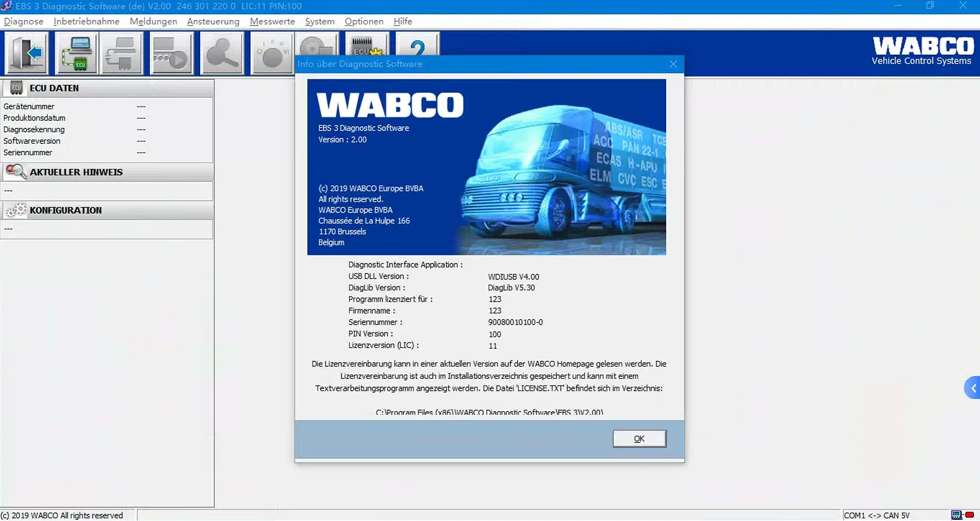Click the greyed-out play sequence toolbar icon
Screen dimensions: 980x521
tap(171, 53)
